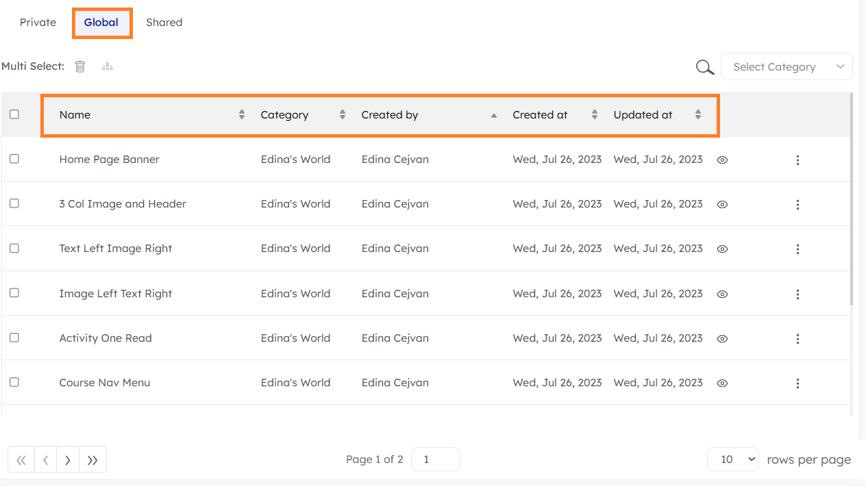This screenshot has height=487, width=868.
Task: Sort by Created by column header
Action: pyautogui.click(x=390, y=115)
